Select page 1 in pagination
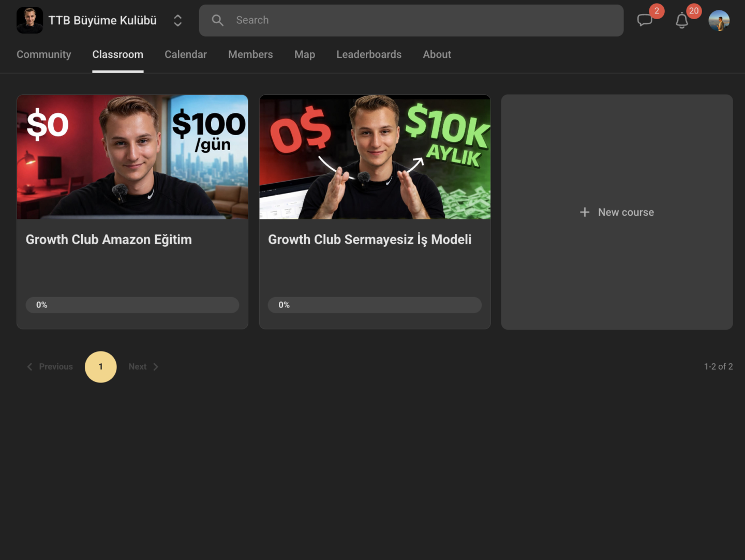Viewport: 745px width, 560px height. [x=101, y=366]
